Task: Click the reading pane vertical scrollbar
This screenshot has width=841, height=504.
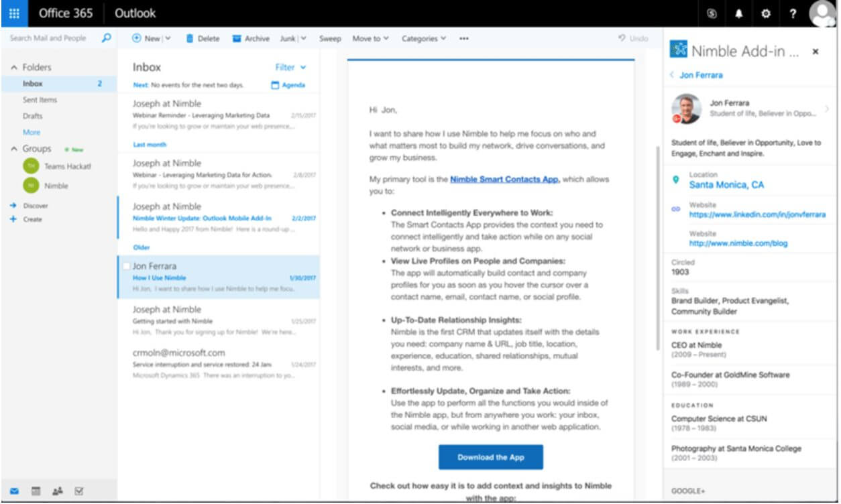Action: (657, 201)
